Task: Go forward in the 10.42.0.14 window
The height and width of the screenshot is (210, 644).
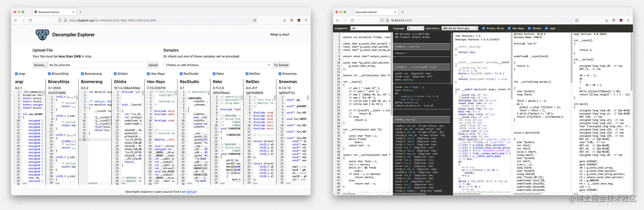Action: (345, 20)
